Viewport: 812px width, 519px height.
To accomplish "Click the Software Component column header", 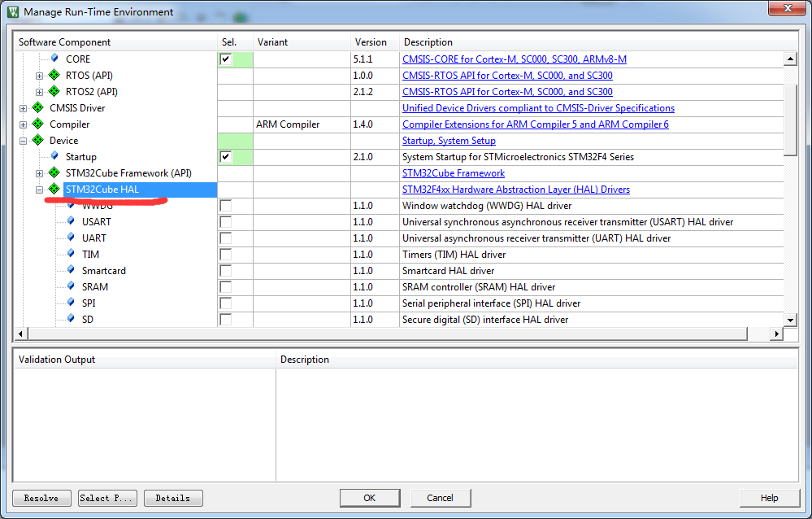I will [115, 42].
